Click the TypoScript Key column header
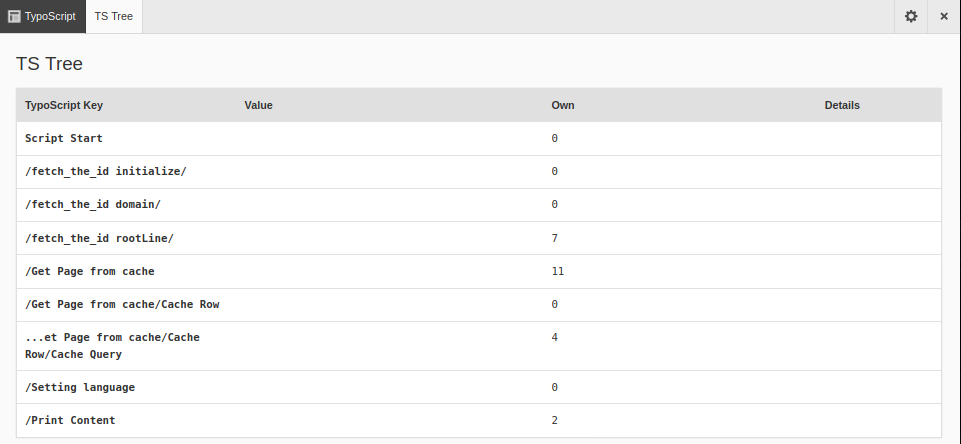 (x=64, y=105)
